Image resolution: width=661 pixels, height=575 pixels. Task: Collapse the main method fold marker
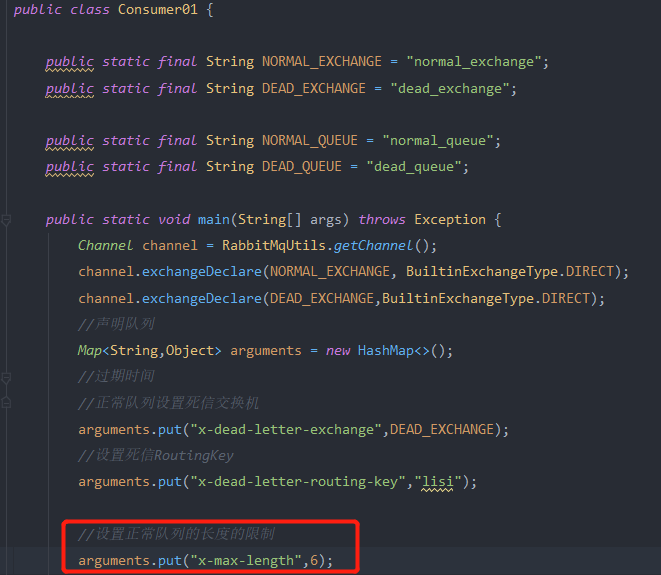point(6,220)
